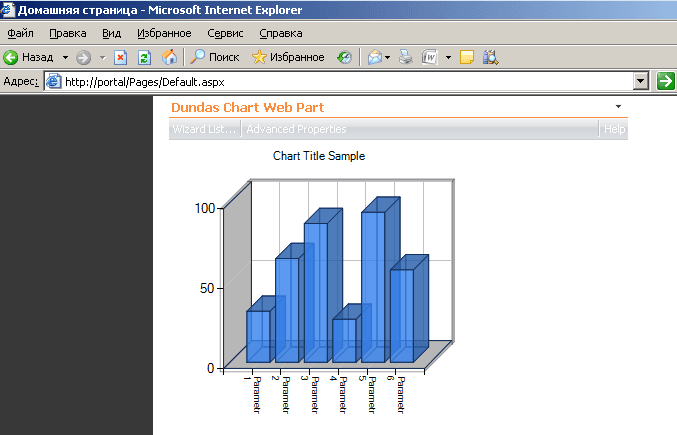Open the Сервис menu
The image size is (677, 435).
(x=225, y=33)
